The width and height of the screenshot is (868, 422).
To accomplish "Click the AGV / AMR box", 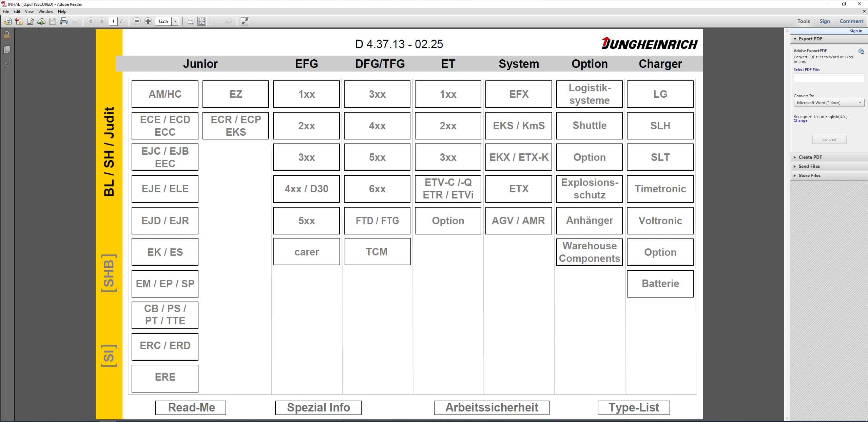I will (x=519, y=221).
